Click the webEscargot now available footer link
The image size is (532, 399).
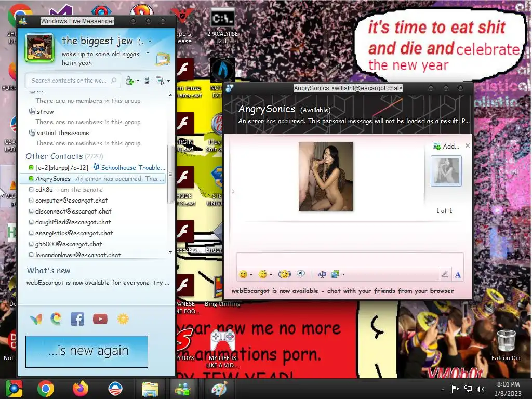[343, 291]
